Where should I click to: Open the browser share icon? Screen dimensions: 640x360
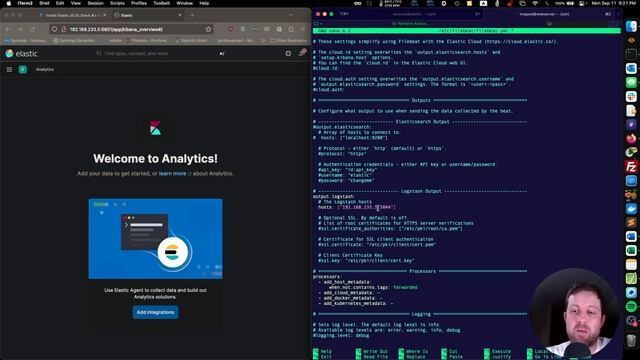click(291, 29)
